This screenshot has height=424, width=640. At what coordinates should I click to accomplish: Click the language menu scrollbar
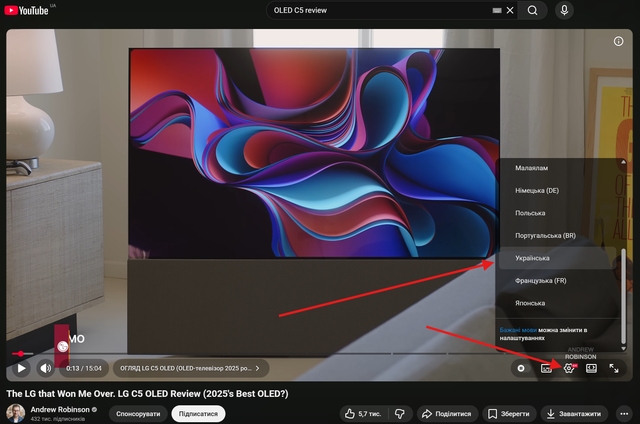(x=623, y=296)
